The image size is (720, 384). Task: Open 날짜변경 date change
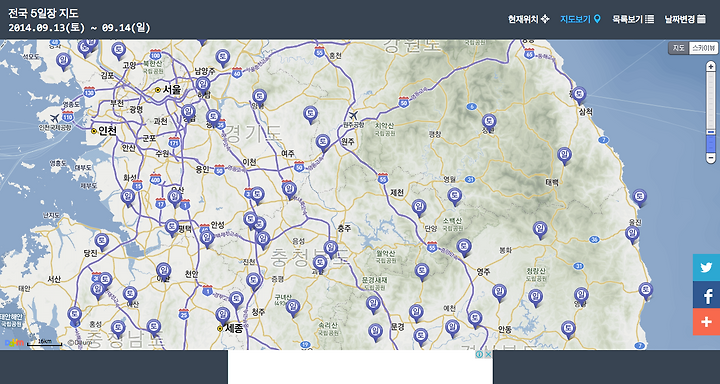[685, 19]
